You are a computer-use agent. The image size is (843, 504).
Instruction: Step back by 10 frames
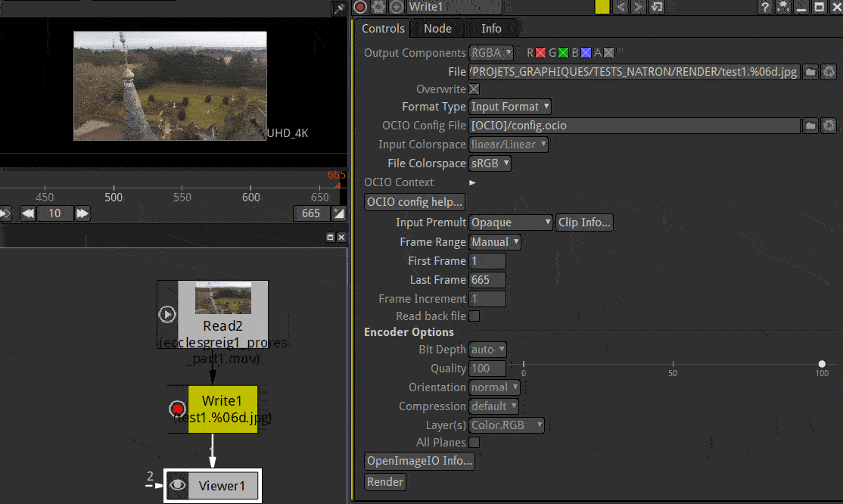tap(28, 213)
